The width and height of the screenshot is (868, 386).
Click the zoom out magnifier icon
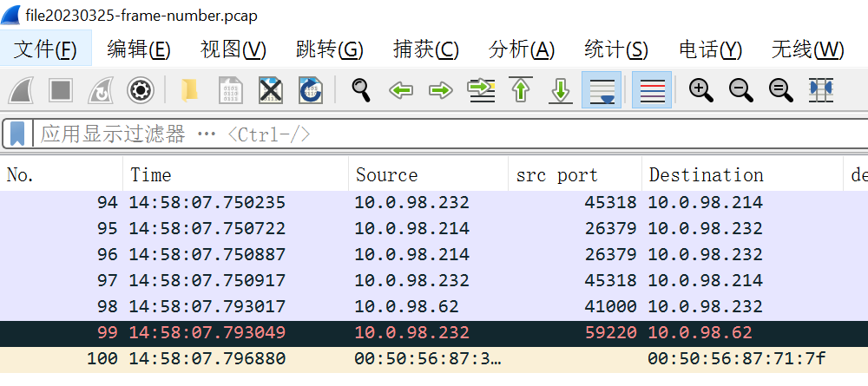pos(740,89)
